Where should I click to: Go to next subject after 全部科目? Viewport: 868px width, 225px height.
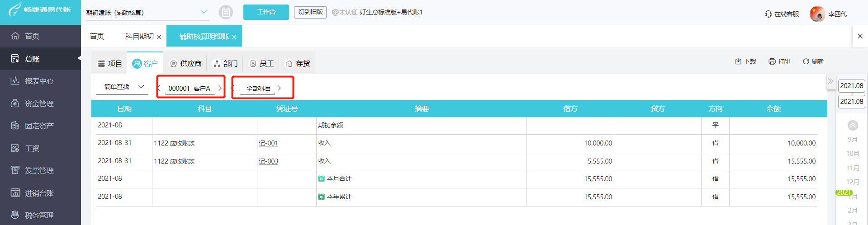[280, 88]
